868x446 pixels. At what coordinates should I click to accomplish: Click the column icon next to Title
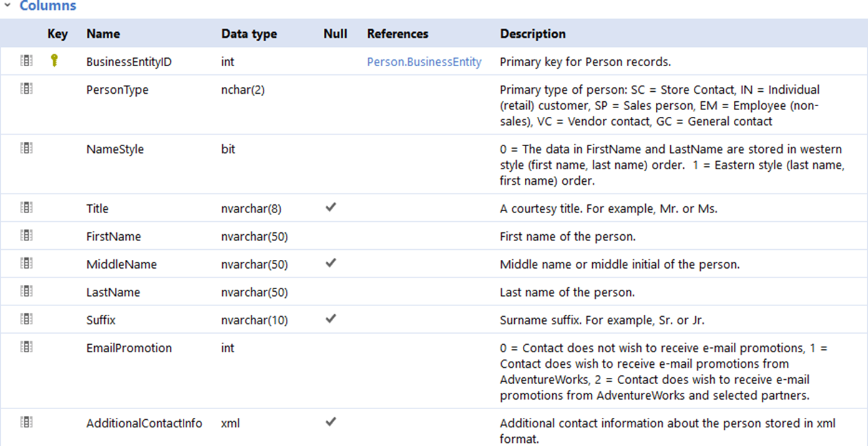click(x=26, y=207)
